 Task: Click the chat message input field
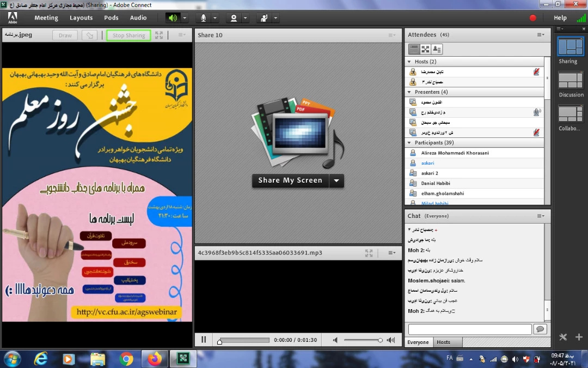click(x=469, y=329)
